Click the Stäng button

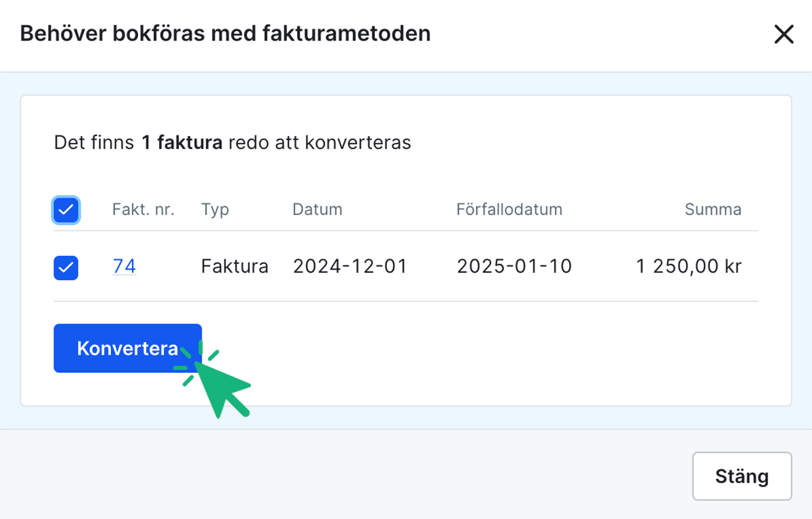tap(742, 476)
